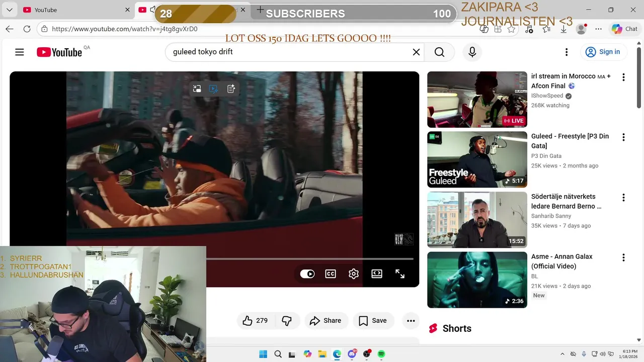View site information via the lock icon
644x362 pixels.
click(x=44, y=29)
